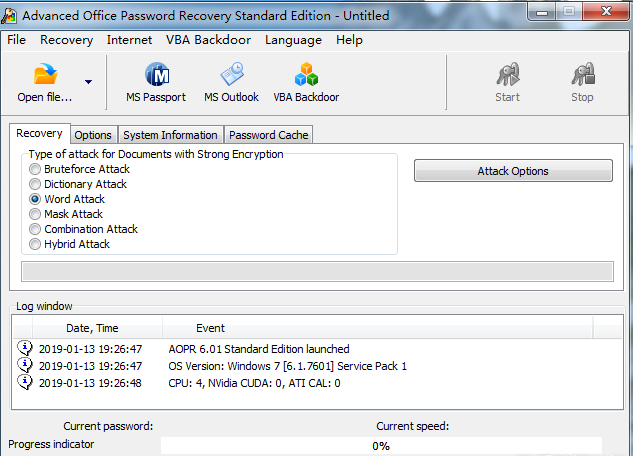The image size is (633, 456).
Task: Expand the Open file dropdown arrow
Action: pos(88,82)
